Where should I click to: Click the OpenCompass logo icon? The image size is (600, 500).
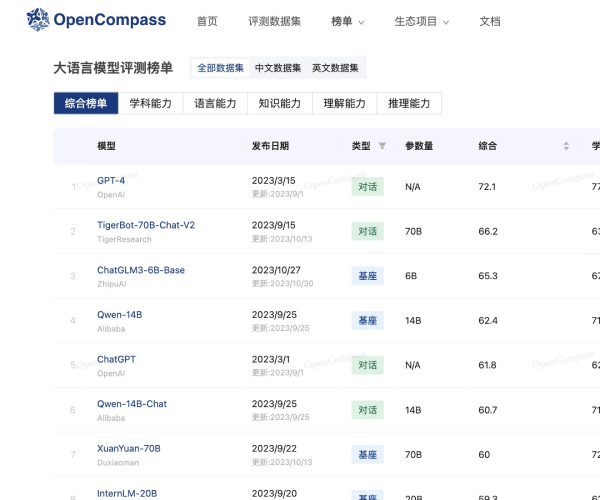[37, 19]
